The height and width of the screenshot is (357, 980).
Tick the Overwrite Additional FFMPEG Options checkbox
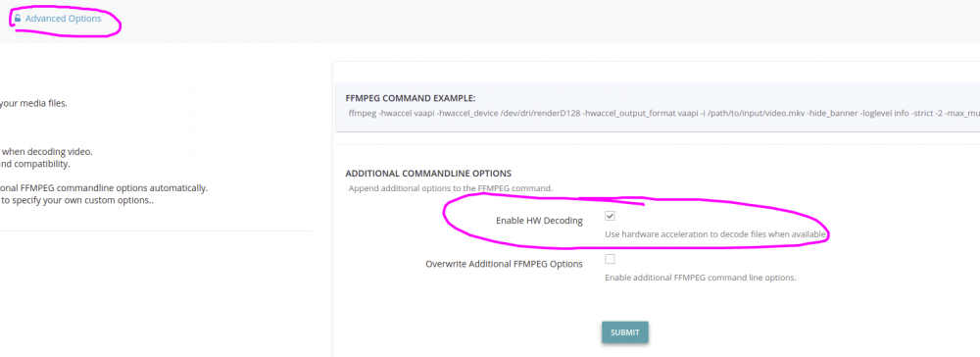coord(610,259)
